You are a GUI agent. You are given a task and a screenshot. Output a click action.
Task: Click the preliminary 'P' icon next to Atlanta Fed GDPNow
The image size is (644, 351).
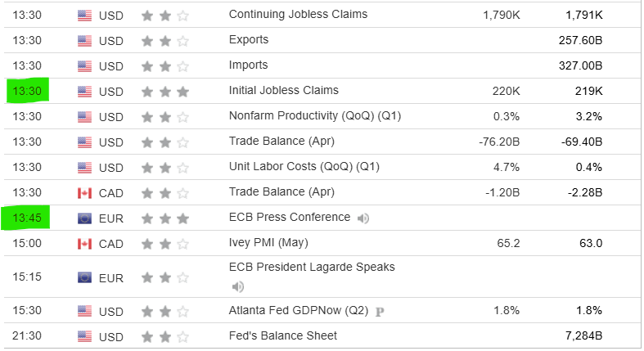[x=379, y=312]
